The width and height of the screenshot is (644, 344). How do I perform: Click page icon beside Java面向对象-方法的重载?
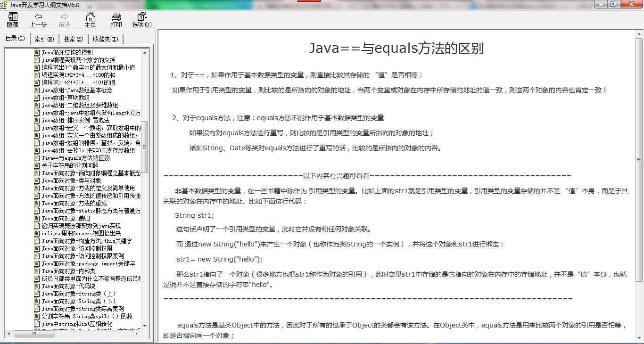pyautogui.click(x=37, y=203)
